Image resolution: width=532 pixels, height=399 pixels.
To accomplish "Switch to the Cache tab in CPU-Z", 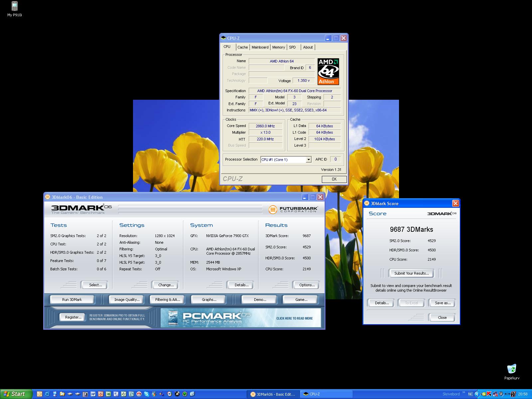I will [242, 47].
